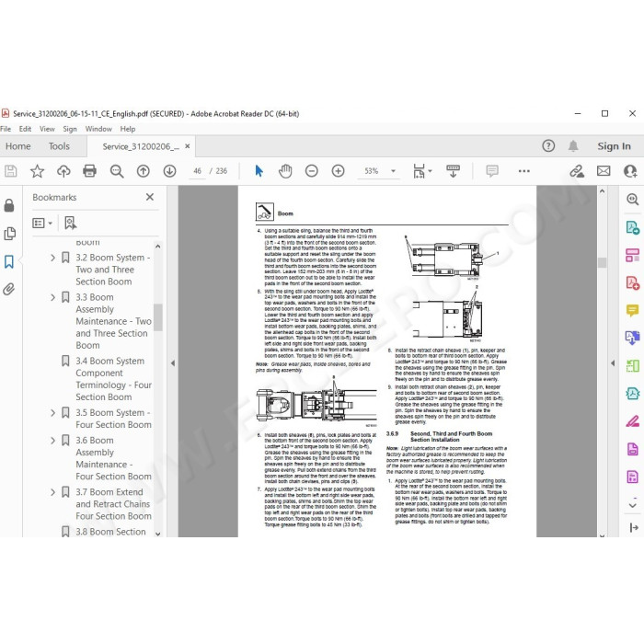Viewport: 644px width, 644px height.
Task: Show page thumbnails panel
Action: click(x=9, y=234)
